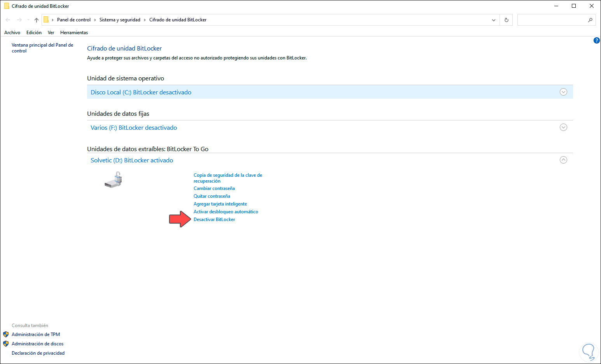
Task: Click Varios (F:) BitLocker desactivado
Action: pyautogui.click(x=134, y=128)
